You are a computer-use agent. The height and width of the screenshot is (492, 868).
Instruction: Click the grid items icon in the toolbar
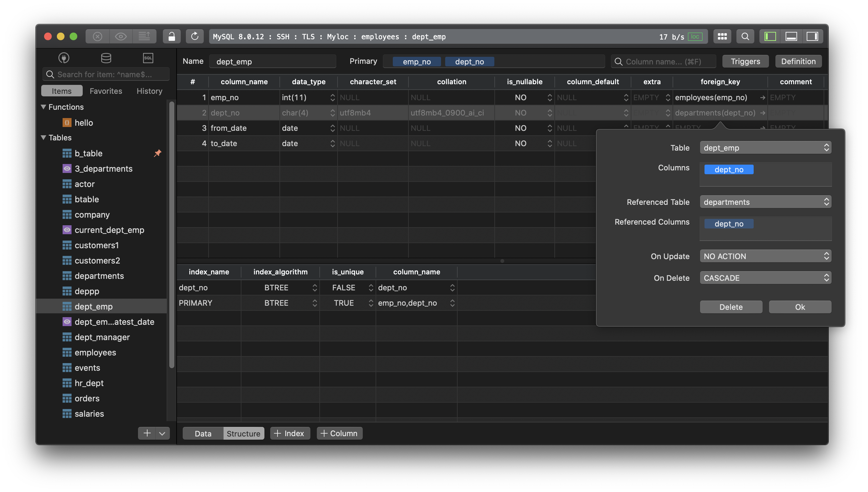point(722,36)
